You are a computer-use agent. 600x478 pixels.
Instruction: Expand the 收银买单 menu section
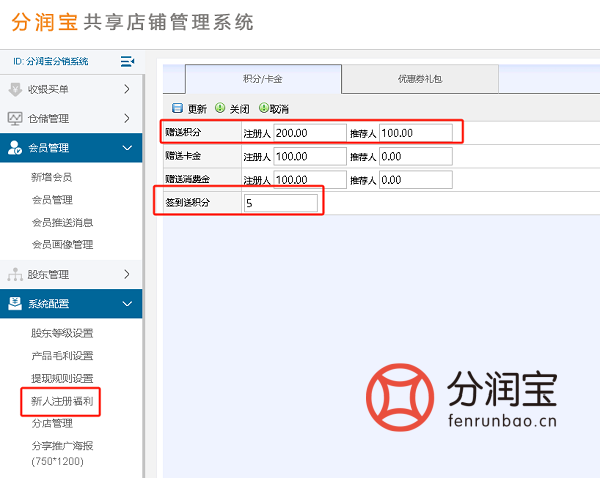[127, 89]
